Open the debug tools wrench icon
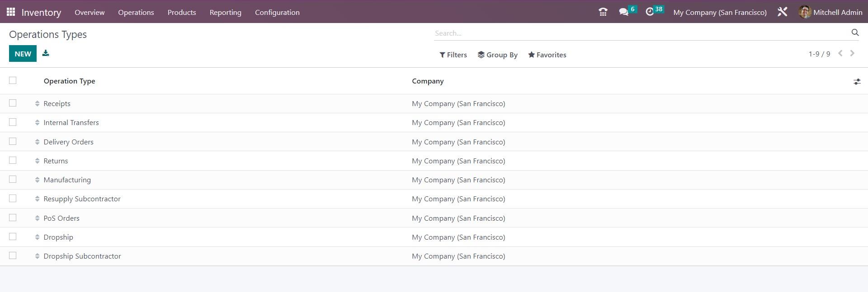Screen dimensions: 868x292 [782, 12]
